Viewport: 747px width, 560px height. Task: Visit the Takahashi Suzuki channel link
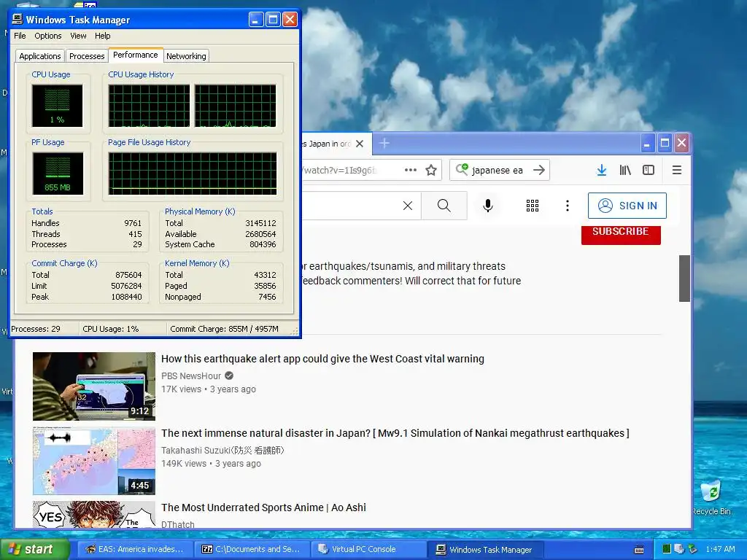pyautogui.click(x=222, y=451)
